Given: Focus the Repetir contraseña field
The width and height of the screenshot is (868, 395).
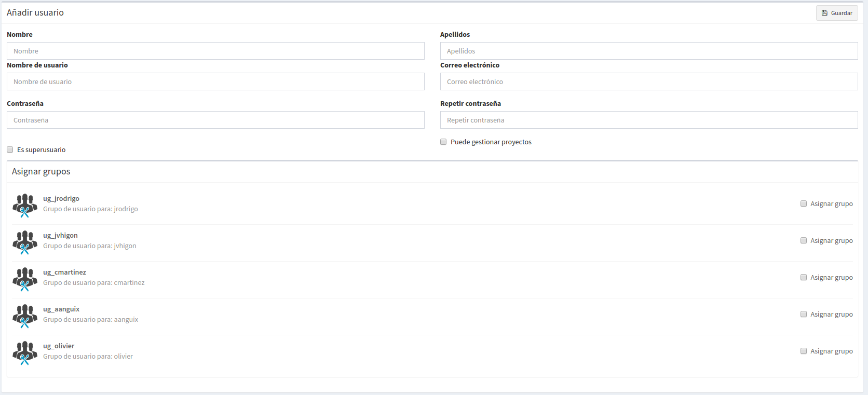Looking at the screenshot, I should pyautogui.click(x=649, y=120).
